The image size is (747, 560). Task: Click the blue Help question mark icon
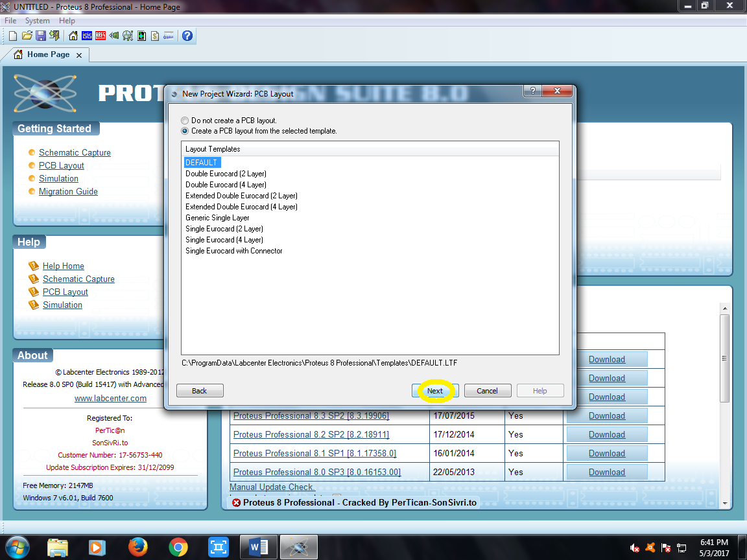click(187, 36)
